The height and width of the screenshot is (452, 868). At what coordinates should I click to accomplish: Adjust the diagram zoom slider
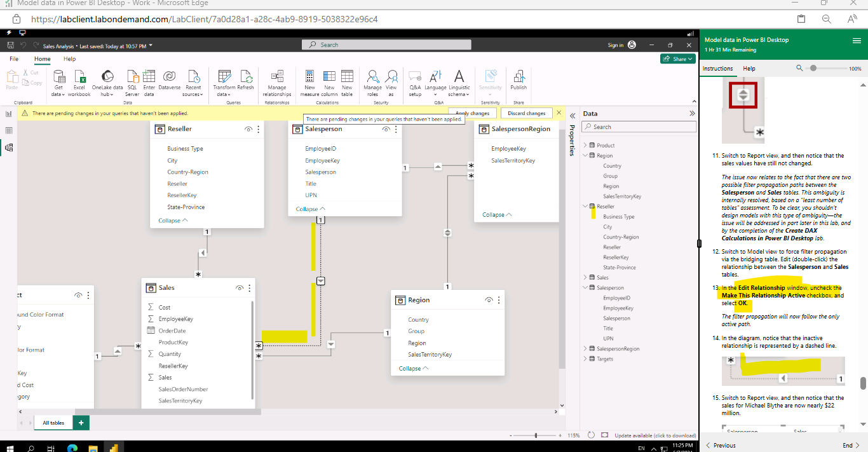[x=536, y=435]
